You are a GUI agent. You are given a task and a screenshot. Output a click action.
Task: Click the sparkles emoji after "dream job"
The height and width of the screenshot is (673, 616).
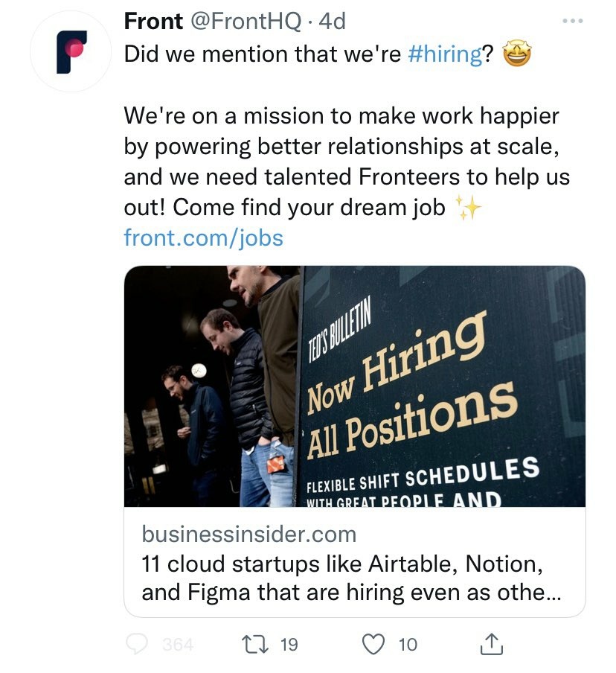click(469, 209)
